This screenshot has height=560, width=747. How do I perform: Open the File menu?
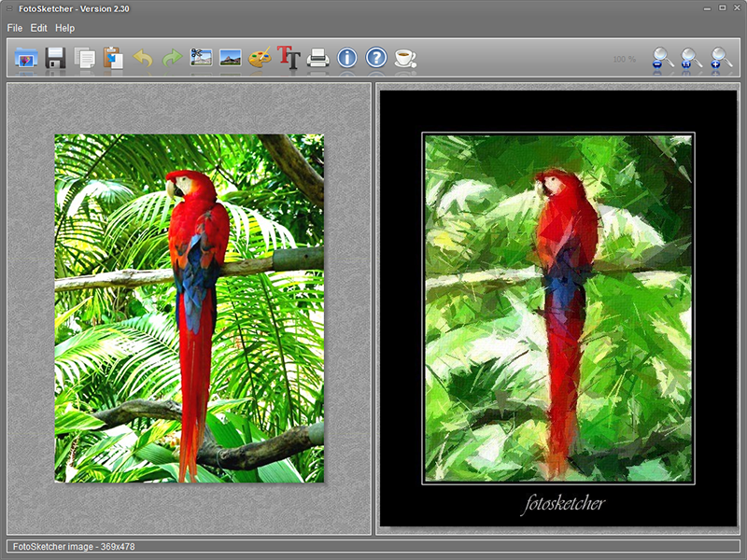13,28
